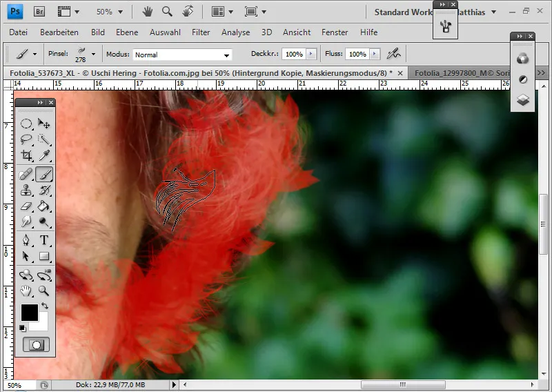The height and width of the screenshot is (392, 552).
Task: Open the Ebene menu
Action: 127,32
